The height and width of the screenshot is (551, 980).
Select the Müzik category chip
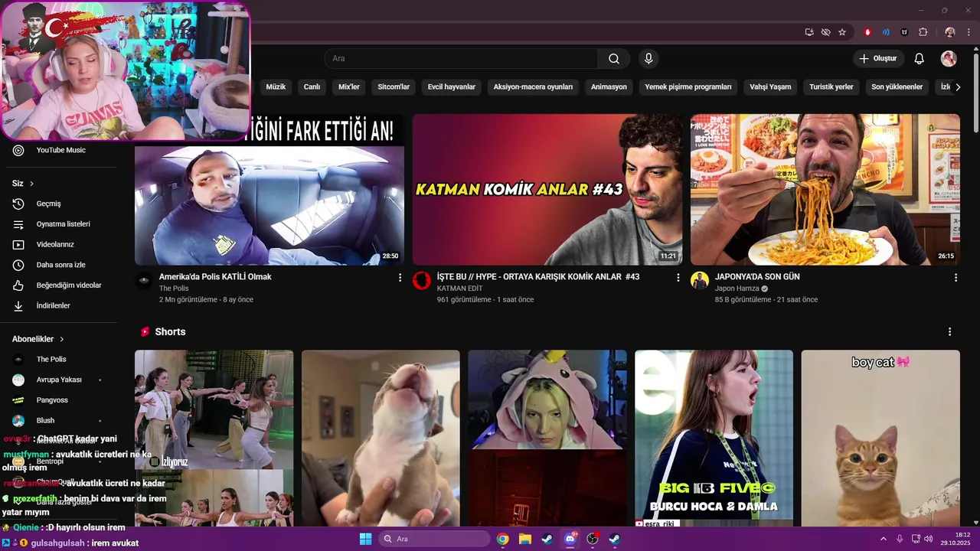(x=276, y=87)
